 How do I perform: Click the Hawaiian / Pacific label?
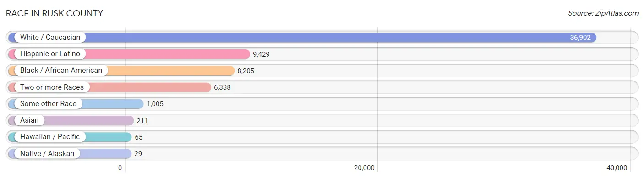(50, 137)
